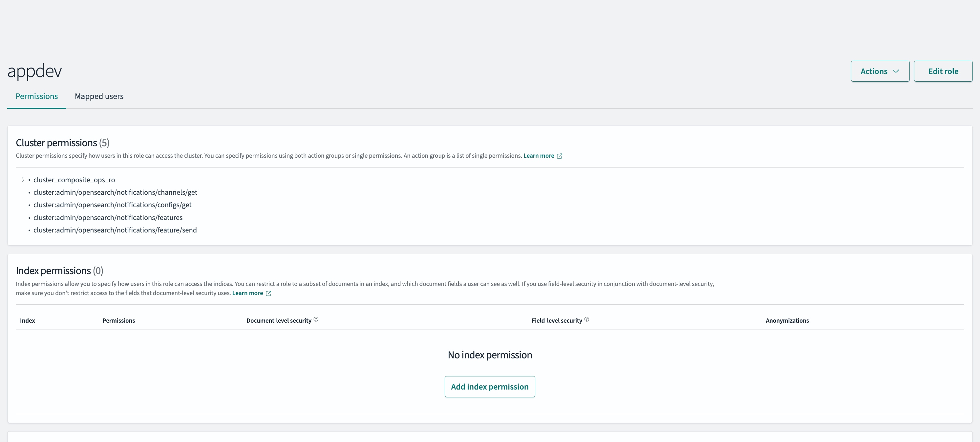Click external link icon beside cluster Learn more
This screenshot has height=442, width=980.
click(560, 156)
